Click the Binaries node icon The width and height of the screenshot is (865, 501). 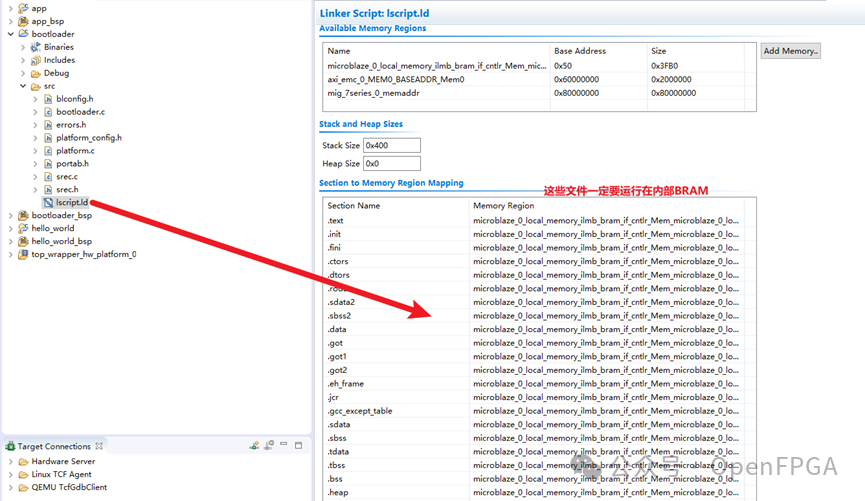click(x=36, y=47)
